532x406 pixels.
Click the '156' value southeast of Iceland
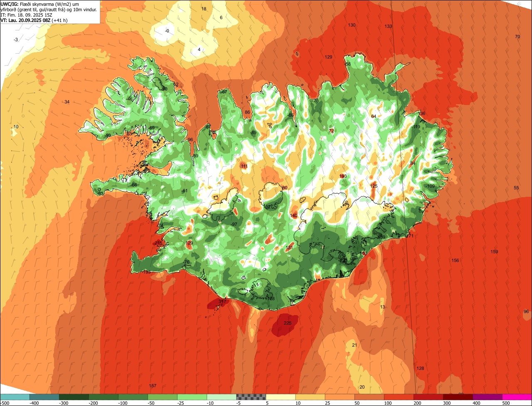(x=455, y=260)
